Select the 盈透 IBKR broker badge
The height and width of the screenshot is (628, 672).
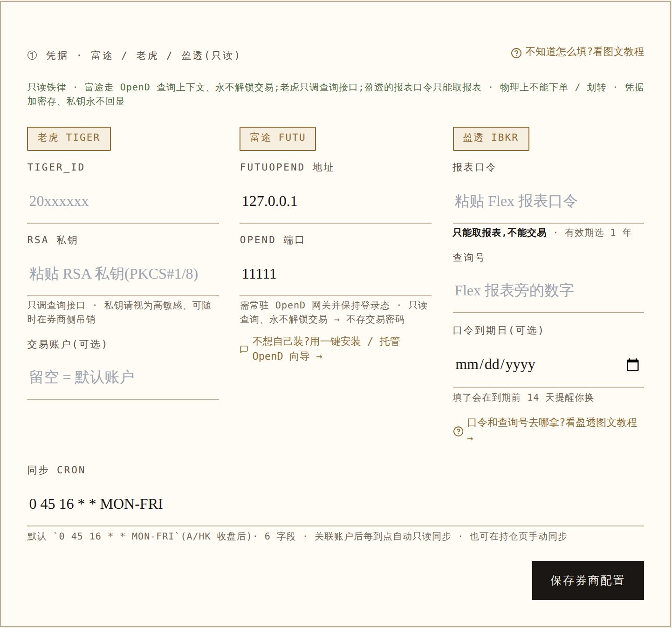[491, 138]
